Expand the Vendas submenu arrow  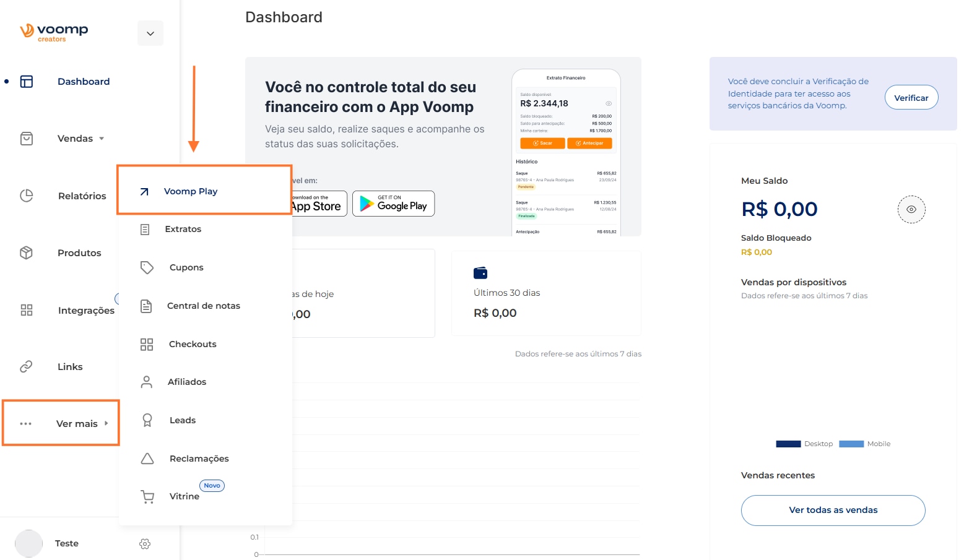click(102, 139)
